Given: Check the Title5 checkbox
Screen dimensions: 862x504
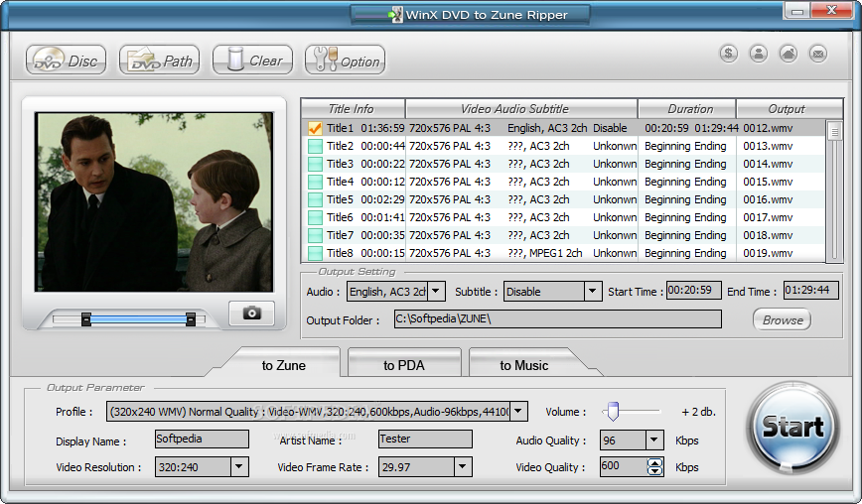Looking at the screenshot, I should point(315,199).
